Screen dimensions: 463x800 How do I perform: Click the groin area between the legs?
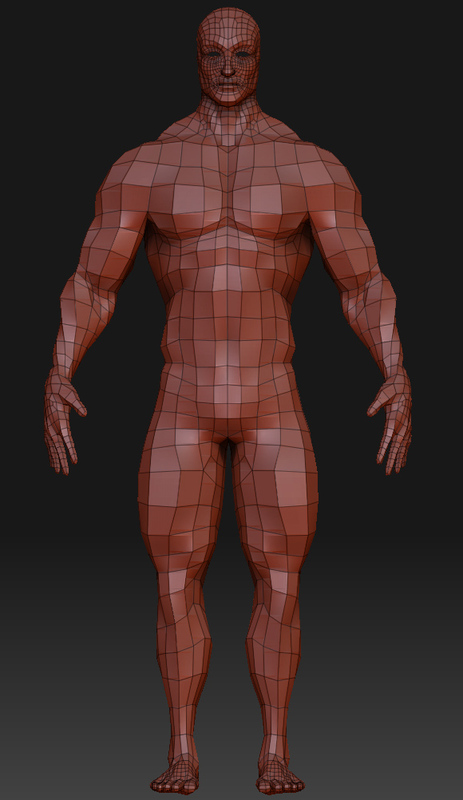228,439
